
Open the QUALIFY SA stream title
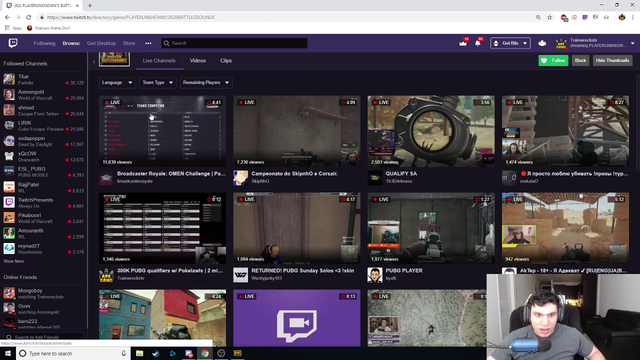pyautogui.click(x=401, y=173)
